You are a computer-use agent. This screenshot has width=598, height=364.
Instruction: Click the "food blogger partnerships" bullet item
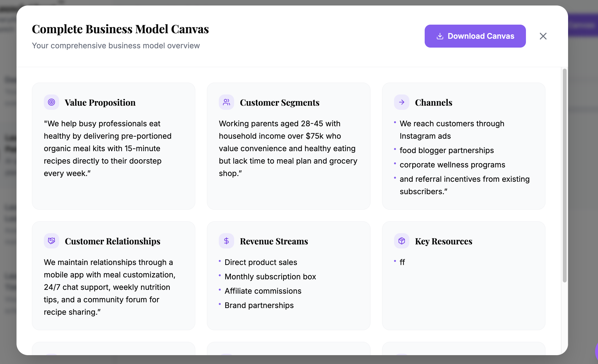pyautogui.click(x=446, y=150)
